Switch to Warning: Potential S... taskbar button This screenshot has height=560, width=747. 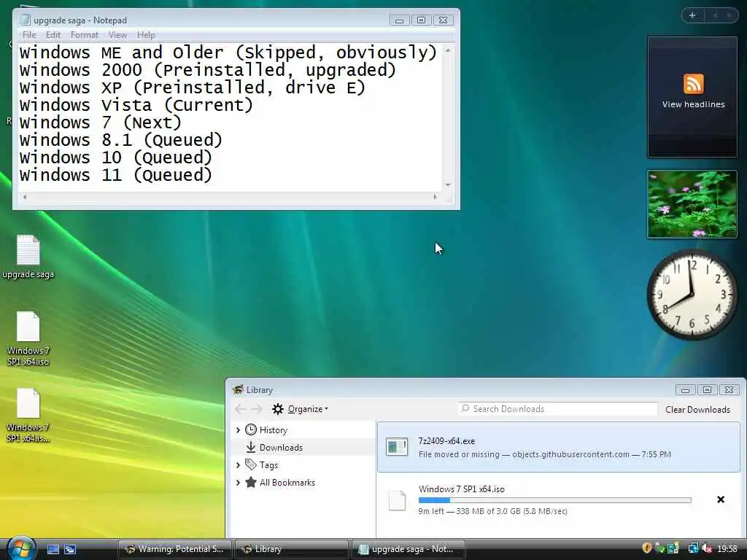pyautogui.click(x=174, y=549)
